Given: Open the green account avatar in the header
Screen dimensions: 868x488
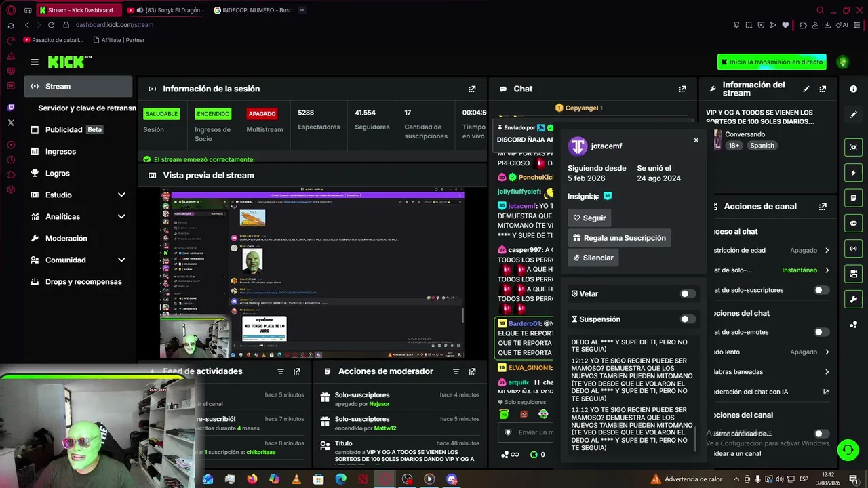Looking at the screenshot, I should tap(843, 62).
